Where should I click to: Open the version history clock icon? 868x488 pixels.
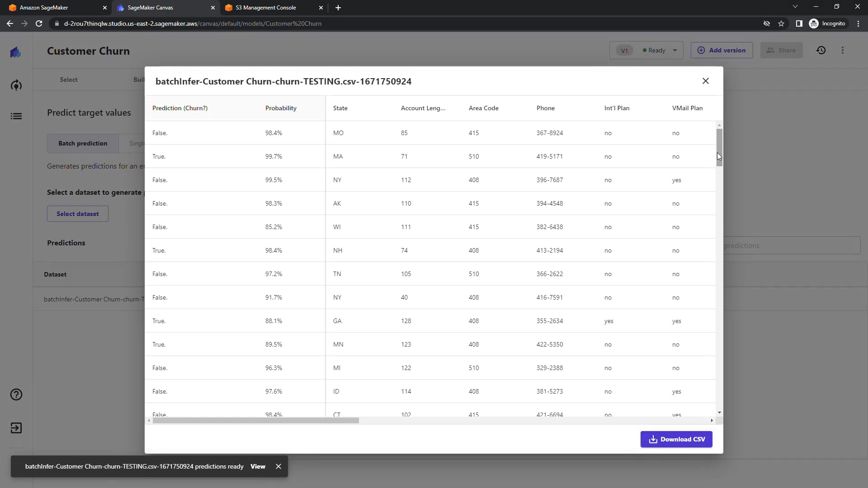coord(821,50)
